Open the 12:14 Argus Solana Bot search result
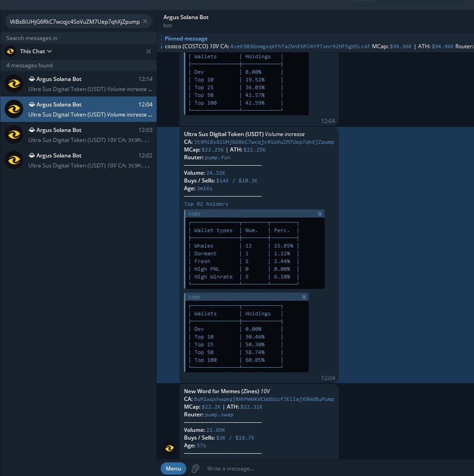 78,84
